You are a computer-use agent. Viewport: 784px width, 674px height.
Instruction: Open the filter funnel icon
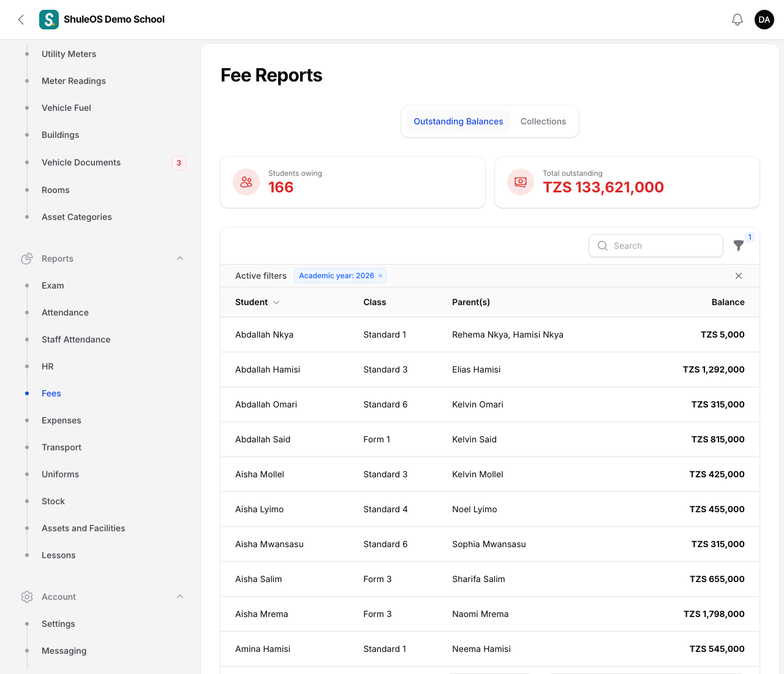tap(739, 246)
